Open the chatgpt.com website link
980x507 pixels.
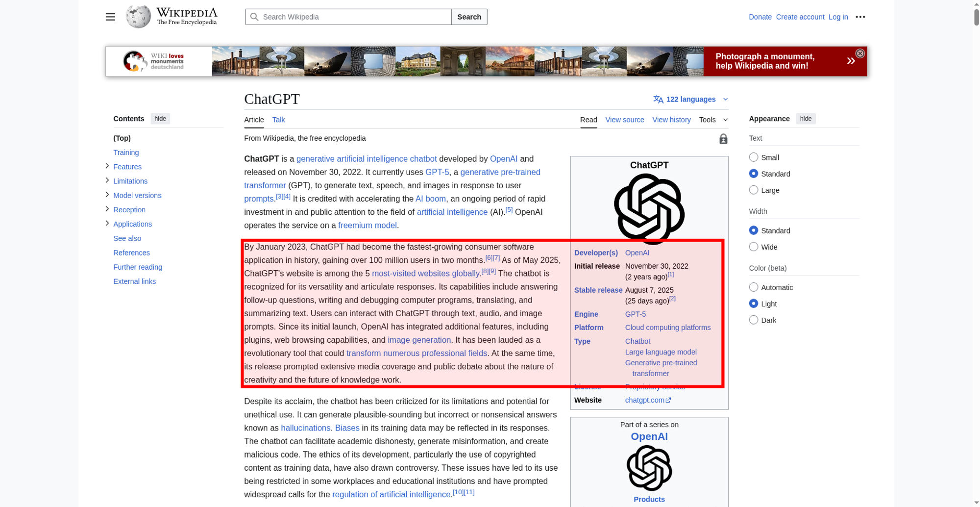pos(644,400)
